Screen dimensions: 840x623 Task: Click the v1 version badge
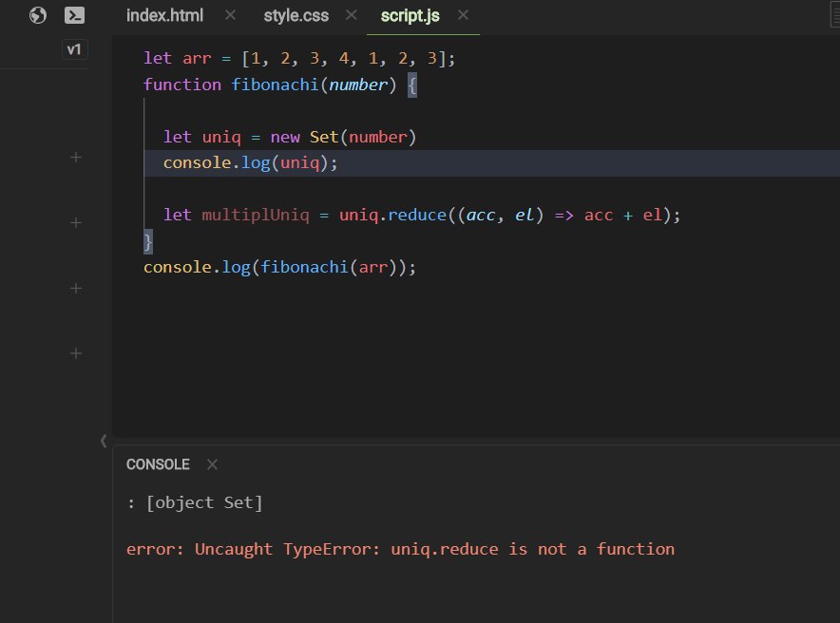tap(74, 49)
